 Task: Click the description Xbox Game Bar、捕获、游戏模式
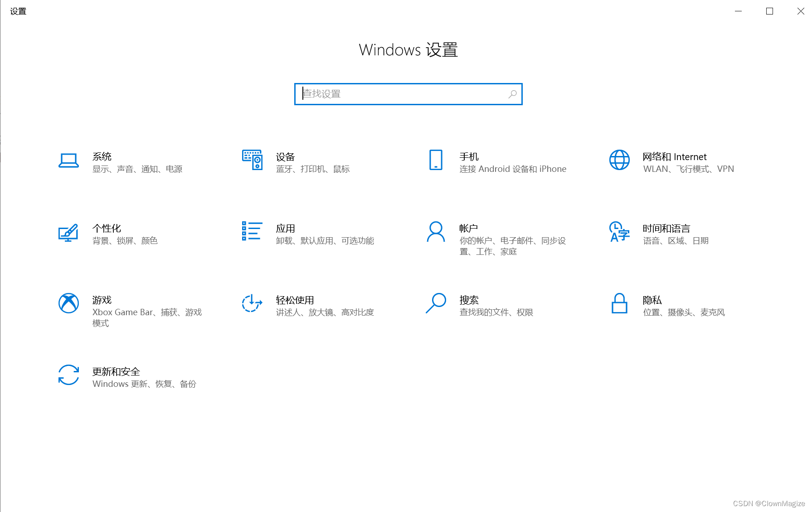[x=147, y=318]
